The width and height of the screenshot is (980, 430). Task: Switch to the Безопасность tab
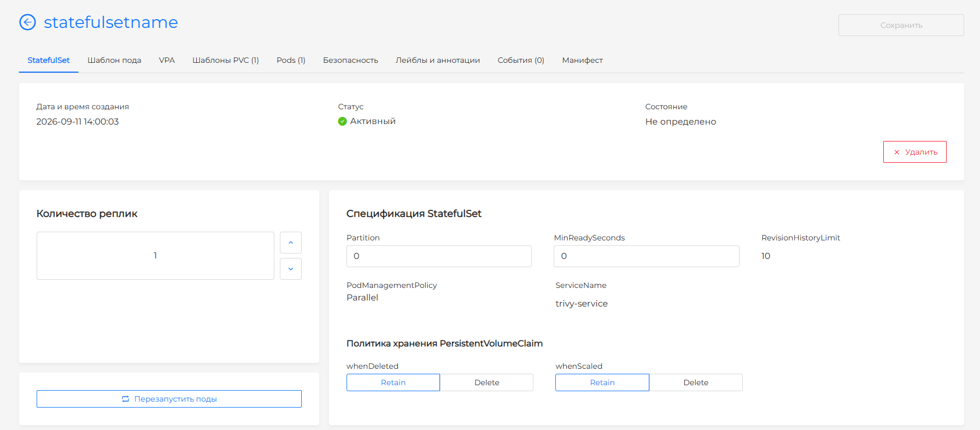coord(350,60)
